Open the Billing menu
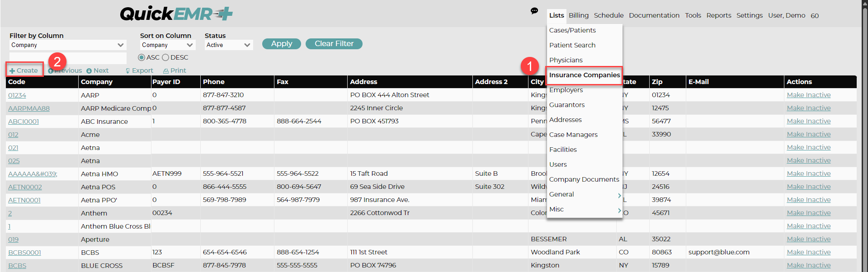The height and width of the screenshot is (272, 868). (x=579, y=15)
